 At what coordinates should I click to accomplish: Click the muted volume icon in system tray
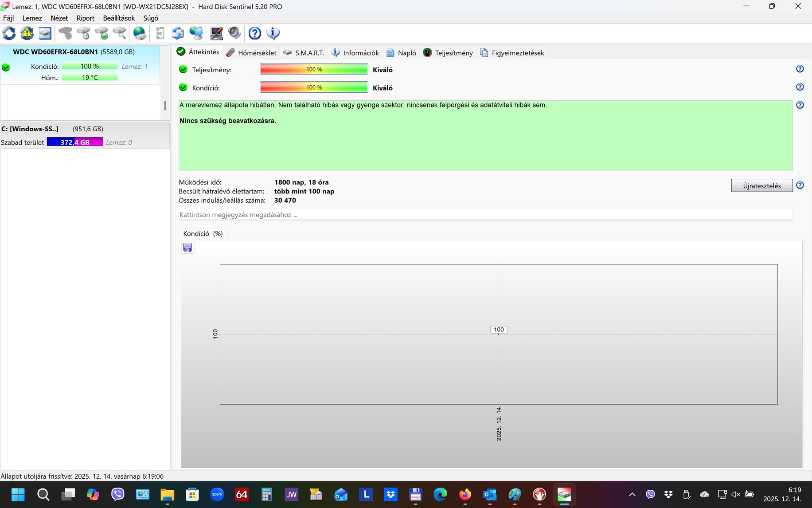point(736,494)
